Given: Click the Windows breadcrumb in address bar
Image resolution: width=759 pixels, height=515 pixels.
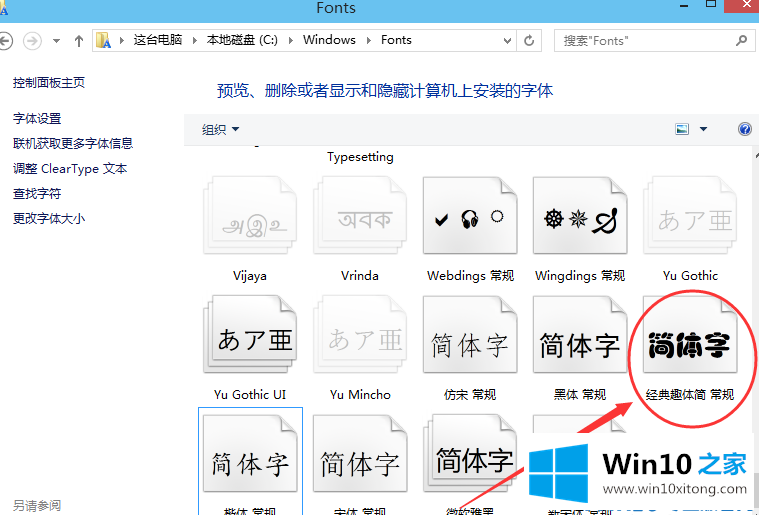Looking at the screenshot, I should tap(329, 40).
